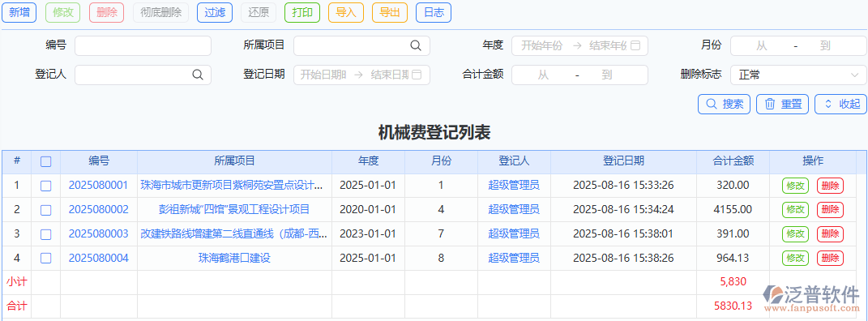
Task: Click the 新增 button
Action: [x=19, y=12]
